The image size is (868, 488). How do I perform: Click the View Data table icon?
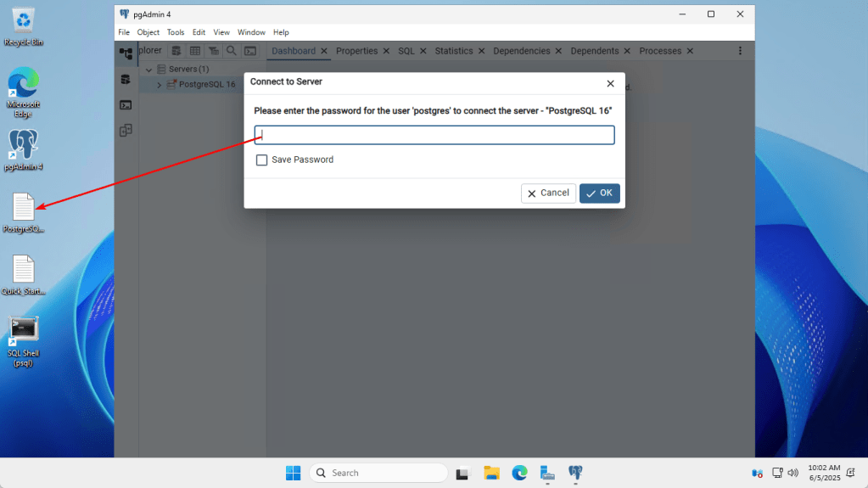coord(195,51)
